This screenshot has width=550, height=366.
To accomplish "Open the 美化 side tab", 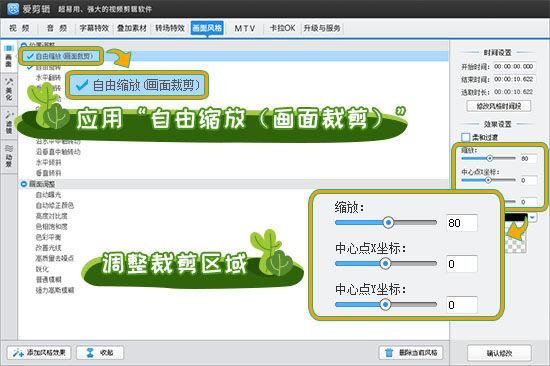I will pyautogui.click(x=8, y=89).
